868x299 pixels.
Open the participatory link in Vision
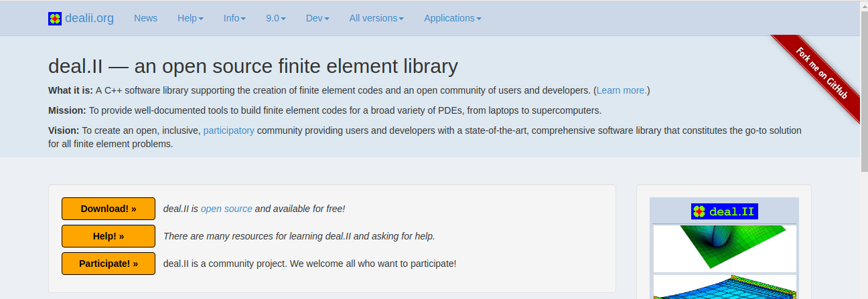tap(228, 130)
